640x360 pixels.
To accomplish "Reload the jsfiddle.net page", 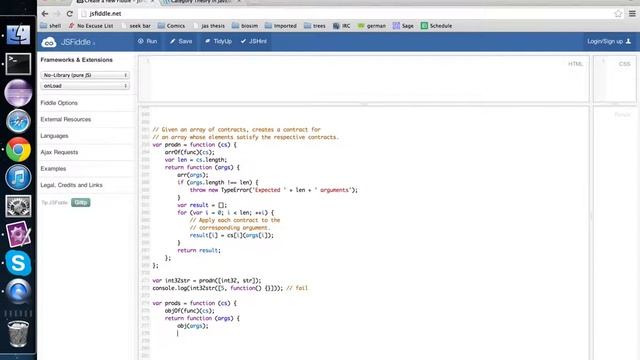I will click(69, 13).
